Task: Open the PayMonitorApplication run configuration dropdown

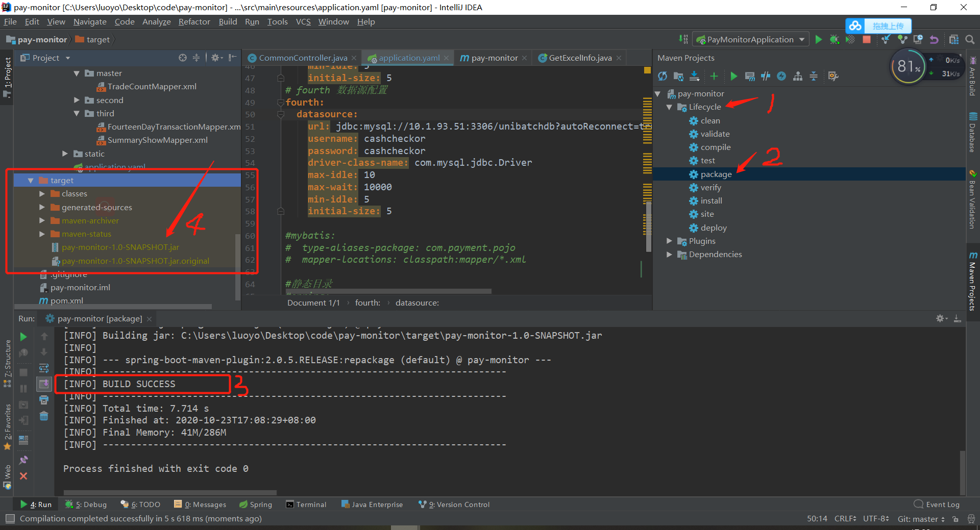Action: [751, 40]
